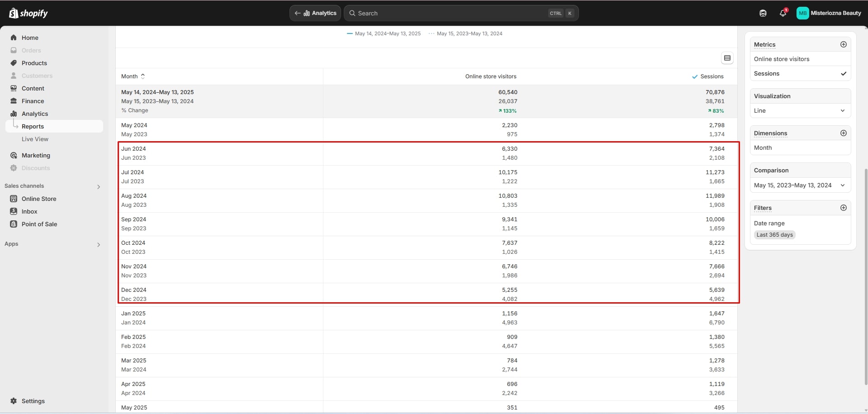Open the notifications bell
Image resolution: width=868 pixels, height=414 pixels.
[x=783, y=13]
